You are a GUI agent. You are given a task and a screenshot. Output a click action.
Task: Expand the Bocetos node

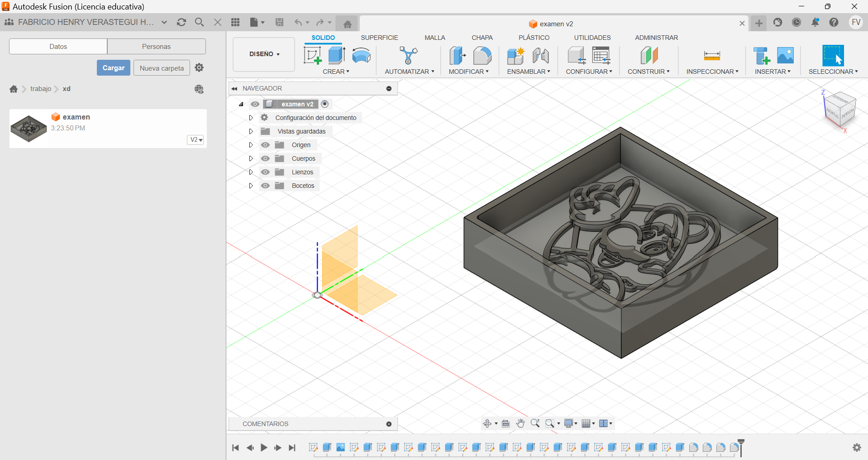click(x=251, y=186)
